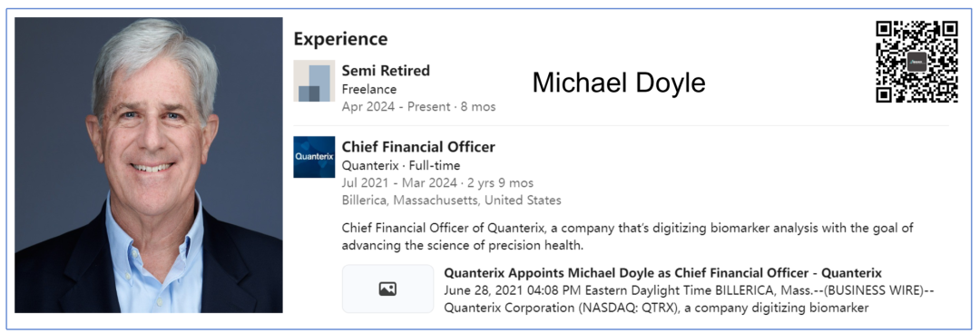
Task: Click the Billerica, Massachusetts location text
Action: pyautogui.click(x=451, y=201)
